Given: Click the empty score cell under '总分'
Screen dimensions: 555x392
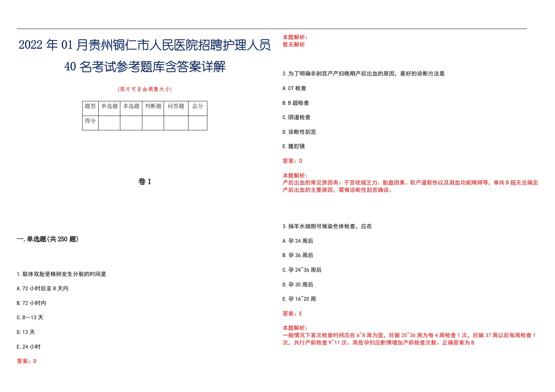Looking at the screenshot, I should click(198, 123).
